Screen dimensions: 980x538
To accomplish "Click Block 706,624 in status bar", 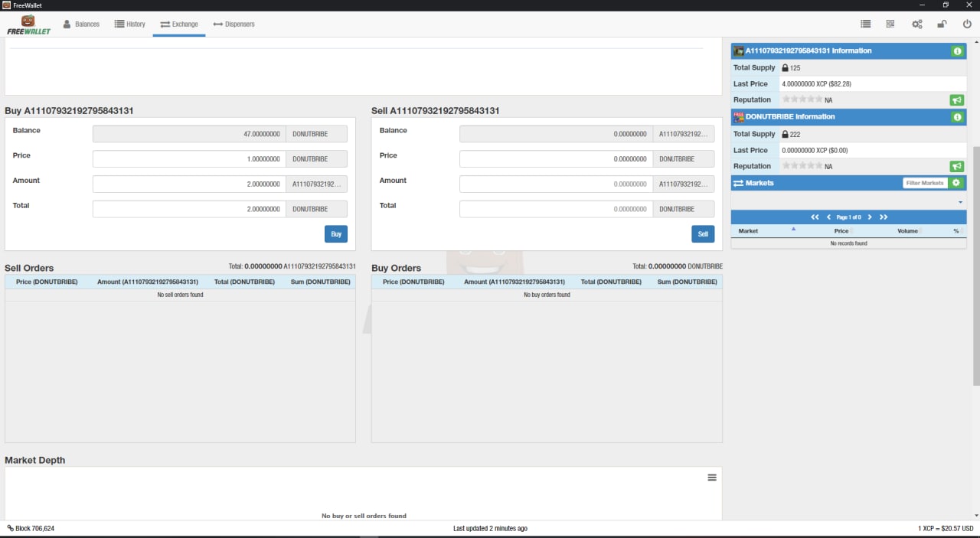I will tap(34, 528).
